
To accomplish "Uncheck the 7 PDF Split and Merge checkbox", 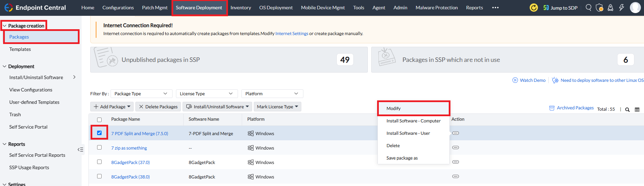I will pyautogui.click(x=100, y=133).
